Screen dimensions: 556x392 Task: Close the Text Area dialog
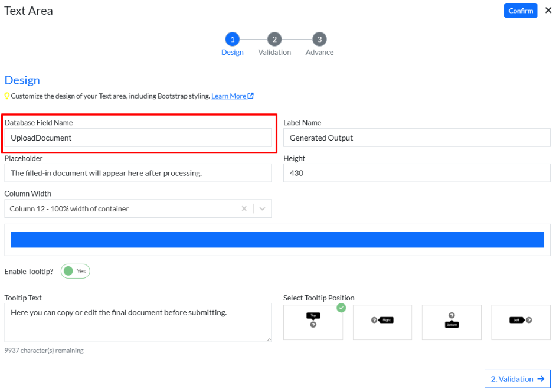548,11
